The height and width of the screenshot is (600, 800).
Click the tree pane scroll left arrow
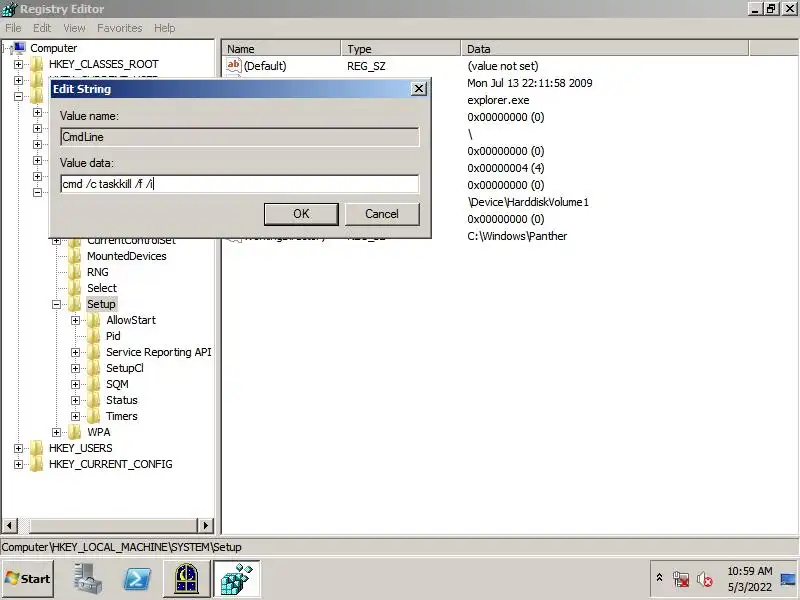[x=10, y=525]
